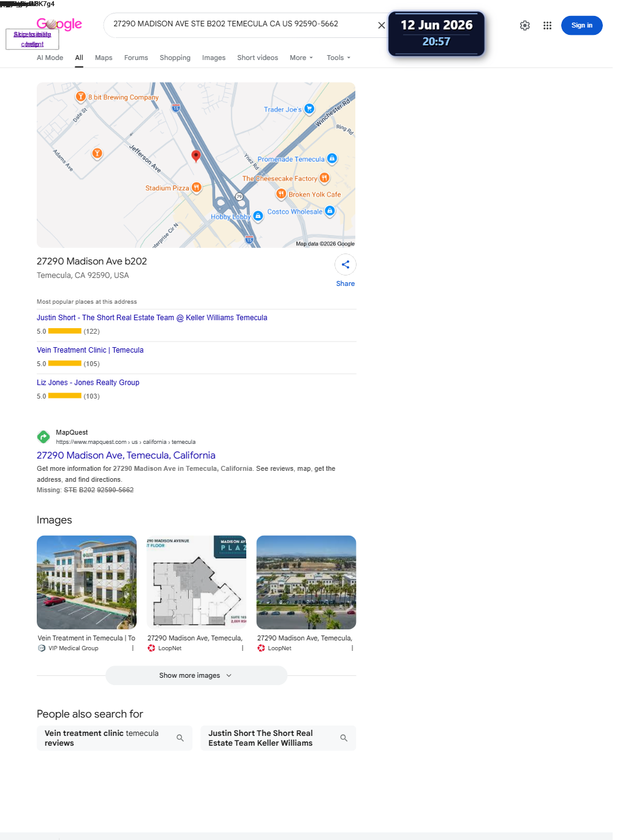Select Promenade Temecula shopping marker

coord(332,159)
